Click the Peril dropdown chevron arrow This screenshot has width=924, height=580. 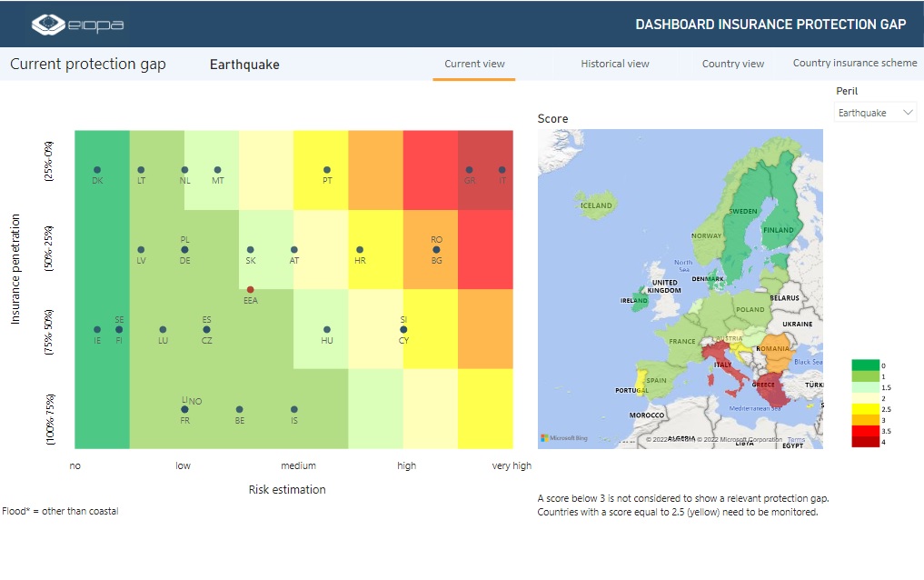(908, 112)
